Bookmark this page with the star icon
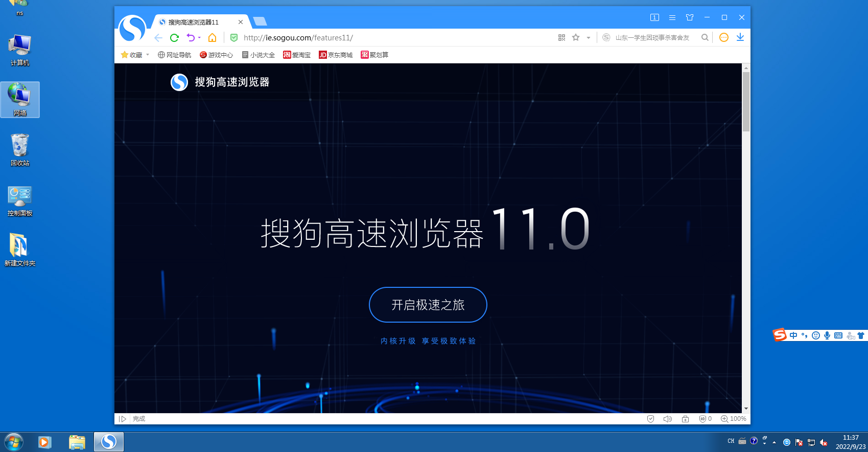The height and width of the screenshot is (452, 868). pos(576,37)
